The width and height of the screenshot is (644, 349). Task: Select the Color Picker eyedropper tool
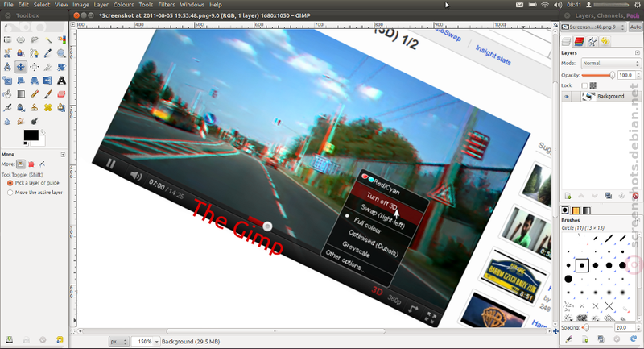pyautogui.click(x=47, y=53)
